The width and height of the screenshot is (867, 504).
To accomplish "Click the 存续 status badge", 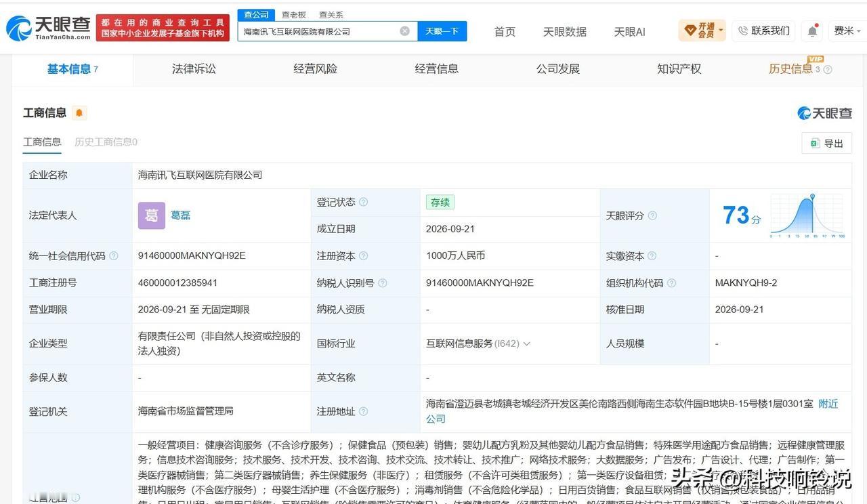I will 440,202.
